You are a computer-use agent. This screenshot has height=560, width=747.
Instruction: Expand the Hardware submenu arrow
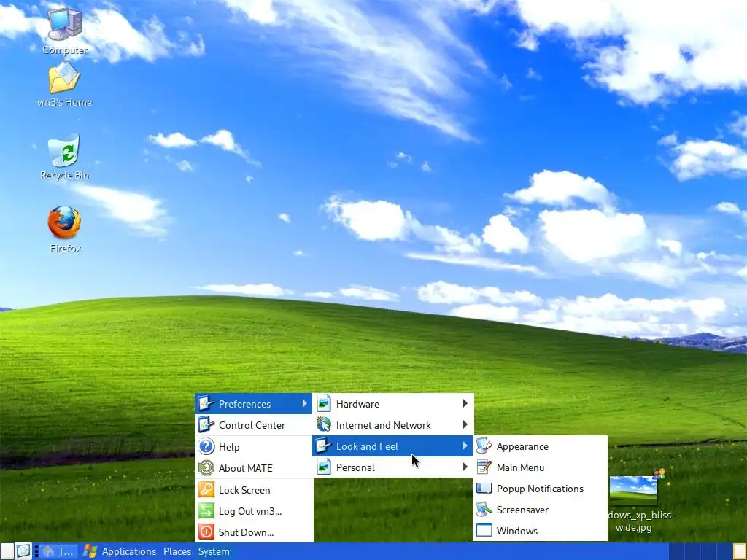click(465, 404)
